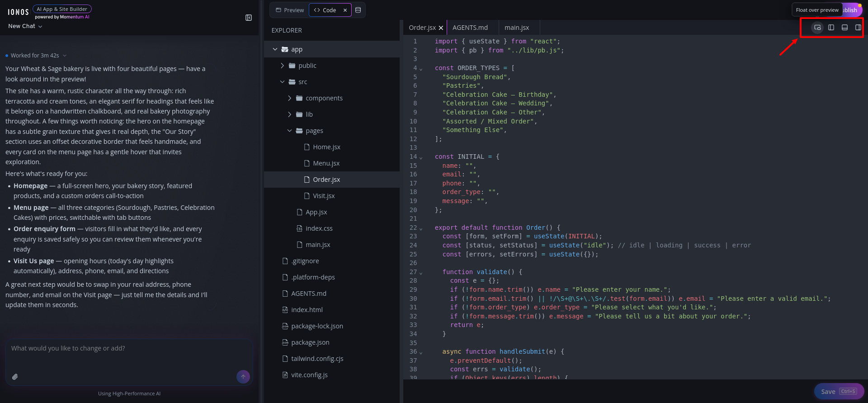868x403 pixels.
Task: Fold the Order function at line 22
Action: (421, 229)
